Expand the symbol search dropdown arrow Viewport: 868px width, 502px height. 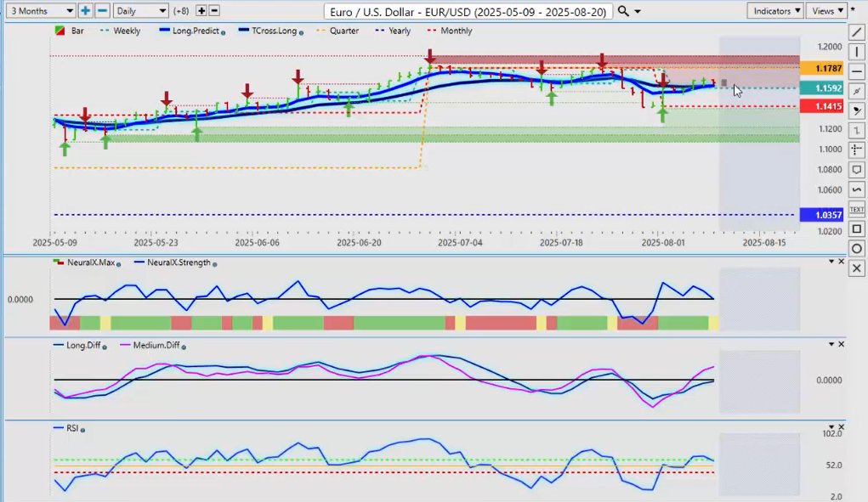pos(638,12)
